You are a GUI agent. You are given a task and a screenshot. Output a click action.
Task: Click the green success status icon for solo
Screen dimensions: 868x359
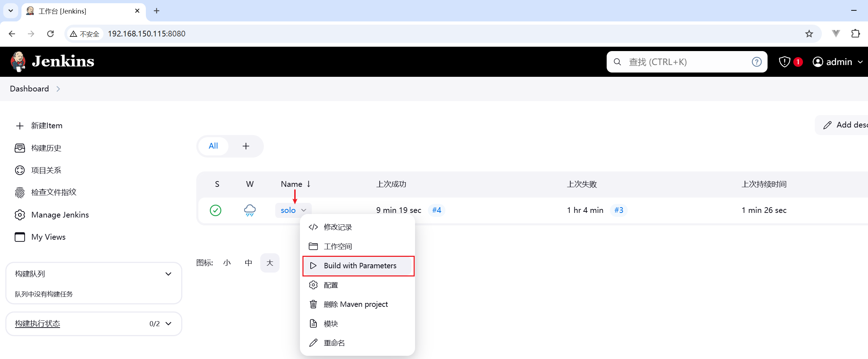tap(216, 210)
